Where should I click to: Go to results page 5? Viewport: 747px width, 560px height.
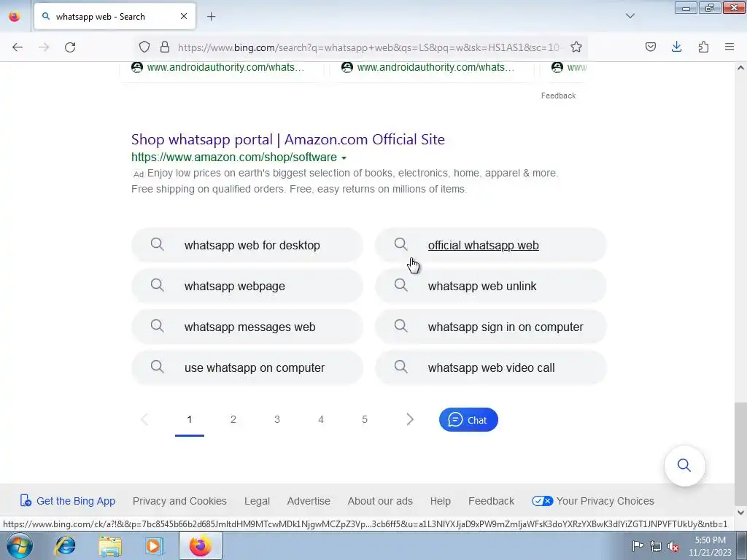tap(365, 419)
